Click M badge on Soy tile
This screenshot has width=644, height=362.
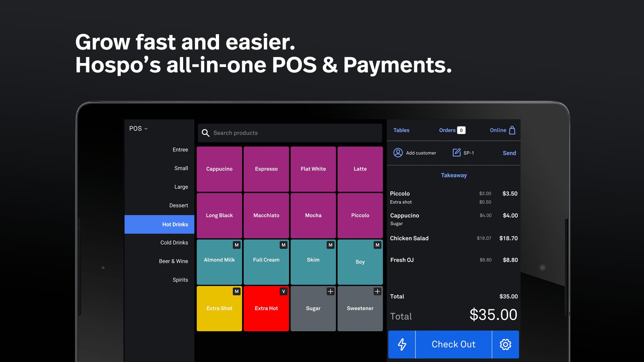tap(378, 245)
